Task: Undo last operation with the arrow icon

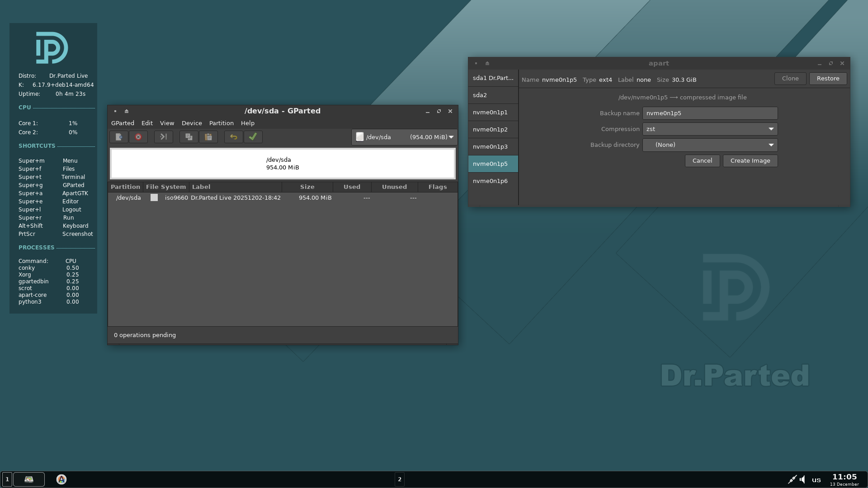Action: pos(234,137)
